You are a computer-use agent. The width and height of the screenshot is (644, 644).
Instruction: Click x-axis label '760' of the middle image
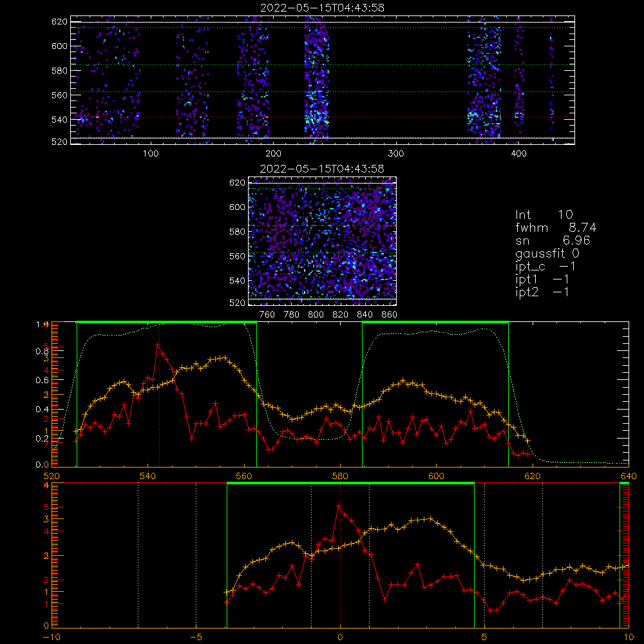(267, 315)
